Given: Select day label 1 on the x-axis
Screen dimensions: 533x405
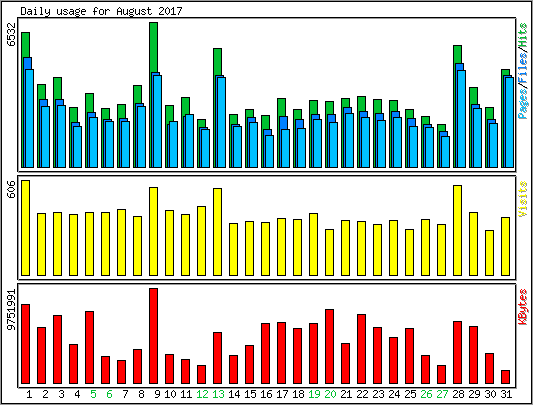Looking at the screenshot, I should coord(29,394).
